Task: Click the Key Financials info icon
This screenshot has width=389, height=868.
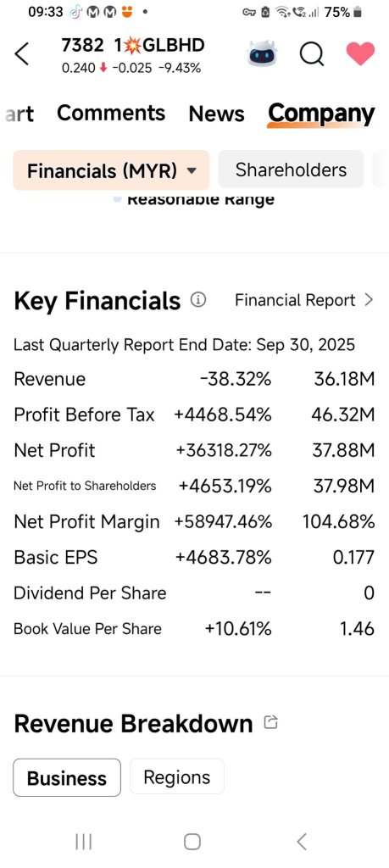Action: click(x=198, y=300)
